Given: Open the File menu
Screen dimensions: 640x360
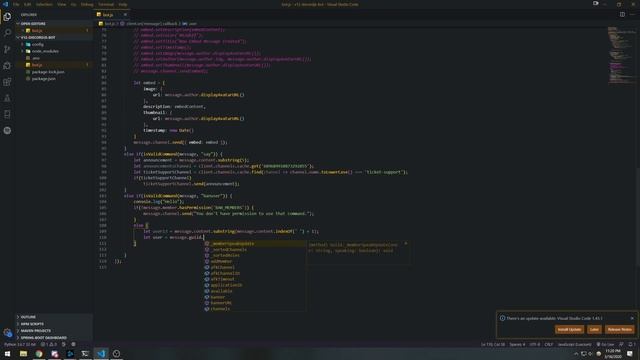Looking at the screenshot, I should click(16, 4).
